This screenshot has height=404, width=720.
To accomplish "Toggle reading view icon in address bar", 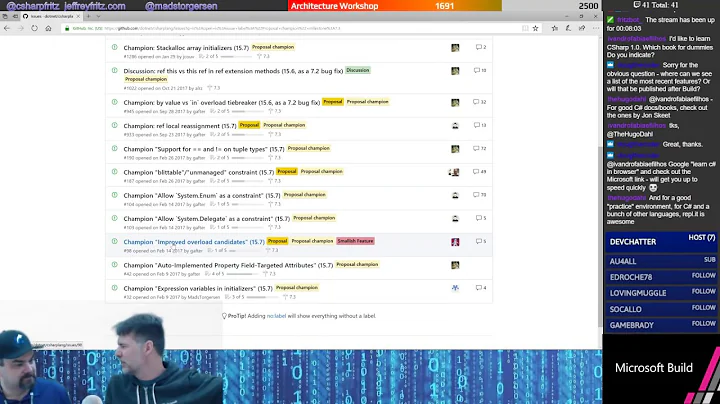I will 525,28.
